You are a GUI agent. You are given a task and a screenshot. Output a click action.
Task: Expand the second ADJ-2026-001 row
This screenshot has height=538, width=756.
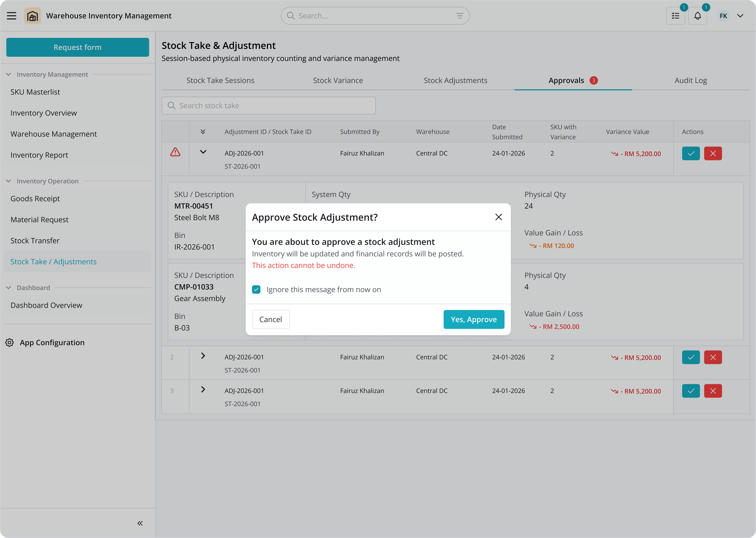(203, 356)
